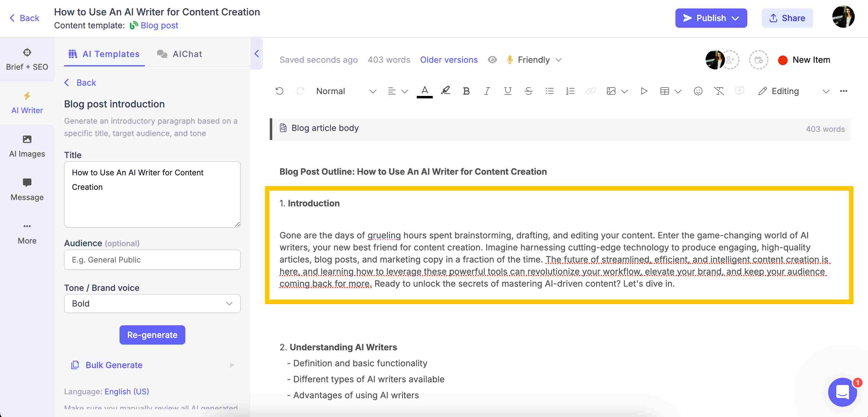This screenshot has height=417, width=868.
Task: Open the more toolbar options ellipsis
Action: (843, 91)
